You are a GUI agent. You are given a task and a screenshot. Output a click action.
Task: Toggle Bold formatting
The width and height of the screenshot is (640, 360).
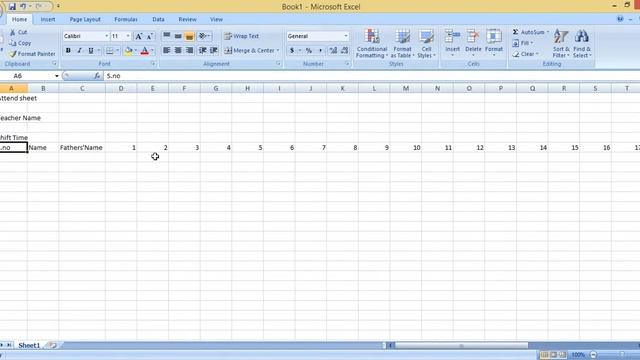point(68,51)
